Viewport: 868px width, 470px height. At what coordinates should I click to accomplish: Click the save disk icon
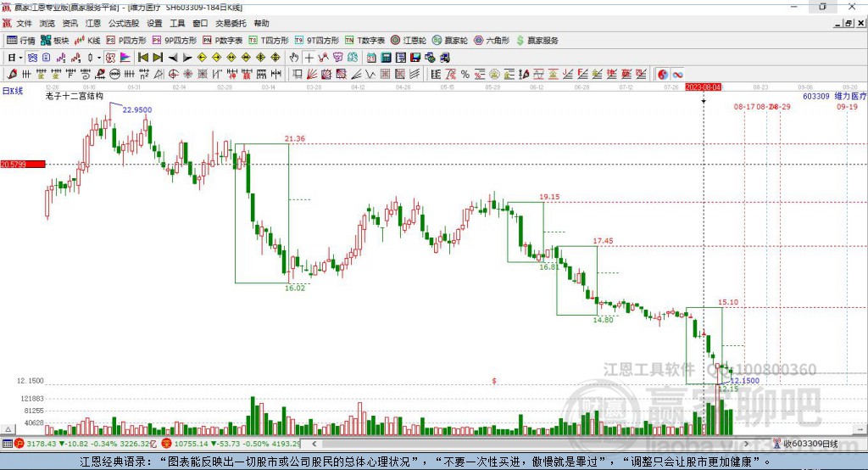point(415,57)
